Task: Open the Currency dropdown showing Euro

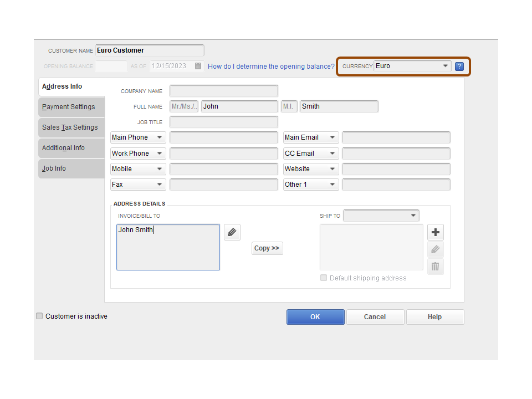Action: (412, 66)
